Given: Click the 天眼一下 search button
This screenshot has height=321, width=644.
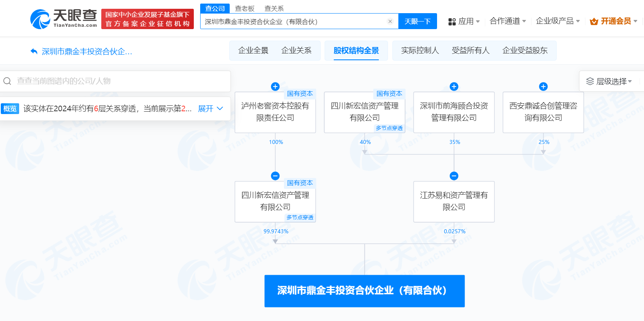Looking at the screenshot, I should [x=418, y=21].
